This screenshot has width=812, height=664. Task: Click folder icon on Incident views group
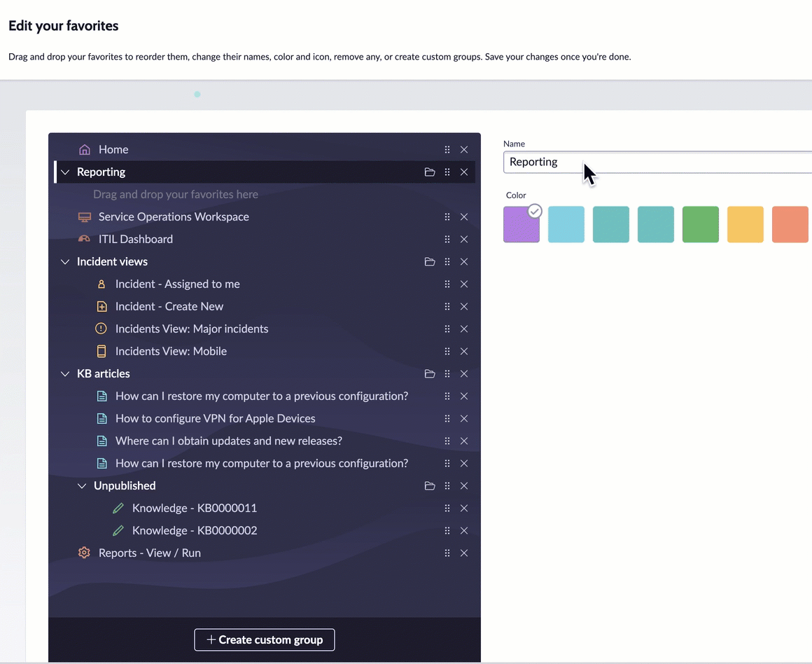[430, 262]
